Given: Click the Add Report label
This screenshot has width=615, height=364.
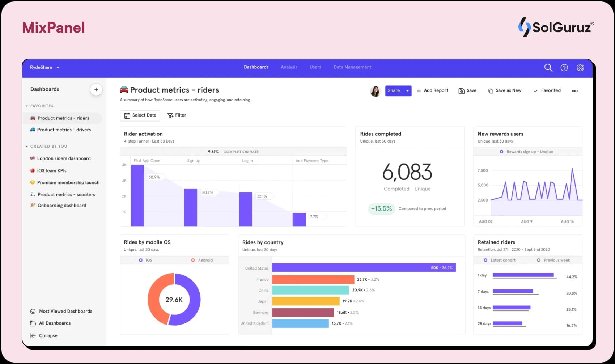Looking at the screenshot, I should pyautogui.click(x=436, y=90).
